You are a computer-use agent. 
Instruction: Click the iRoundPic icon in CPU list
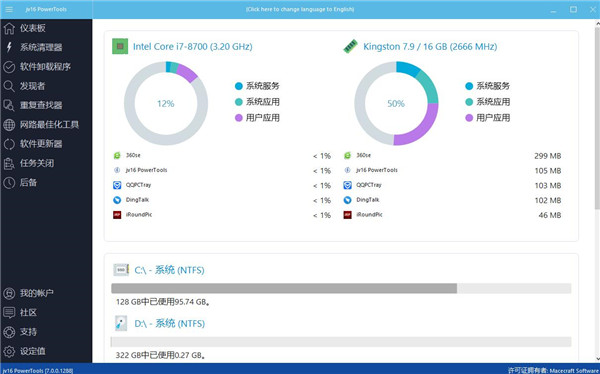pyautogui.click(x=117, y=215)
